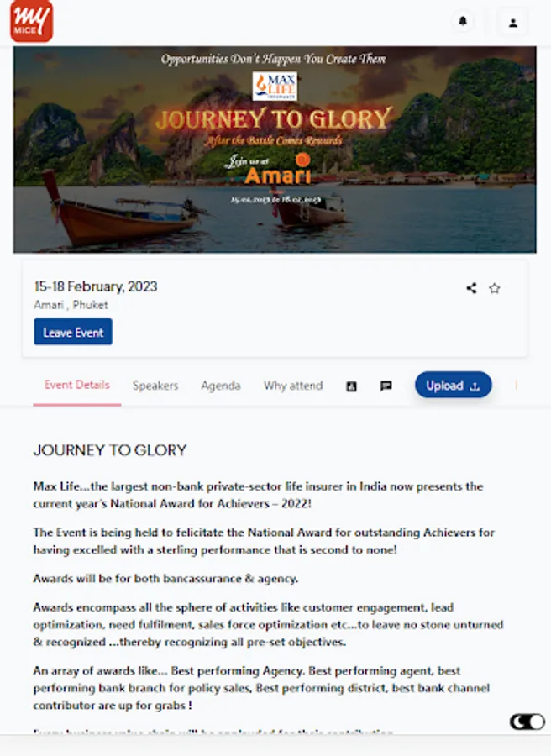The width and height of the screenshot is (551, 756).
Task: Click the Amari, Phuket location text
Action: (x=71, y=305)
